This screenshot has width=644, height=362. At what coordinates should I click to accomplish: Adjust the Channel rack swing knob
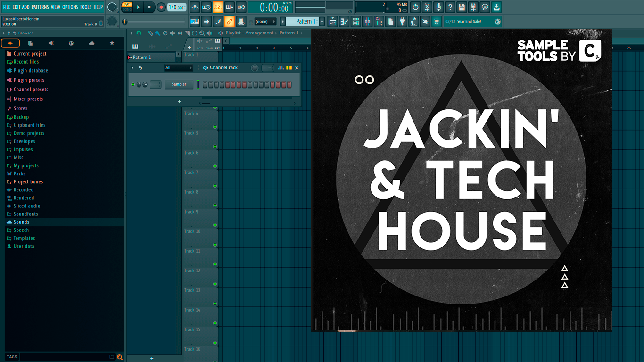pos(255,68)
